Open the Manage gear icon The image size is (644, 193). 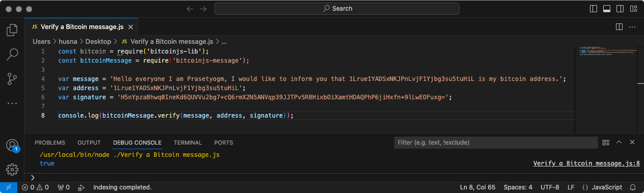pyautogui.click(x=12, y=169)
